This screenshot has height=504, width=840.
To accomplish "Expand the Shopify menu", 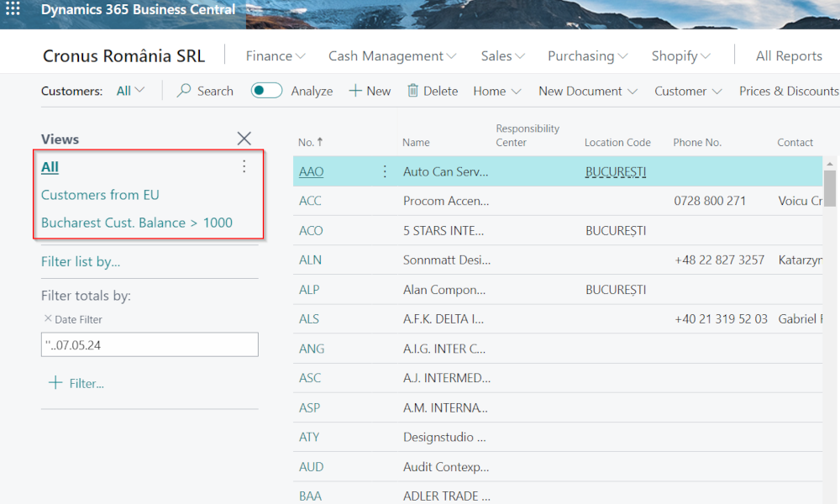I will tap(681, 55).
